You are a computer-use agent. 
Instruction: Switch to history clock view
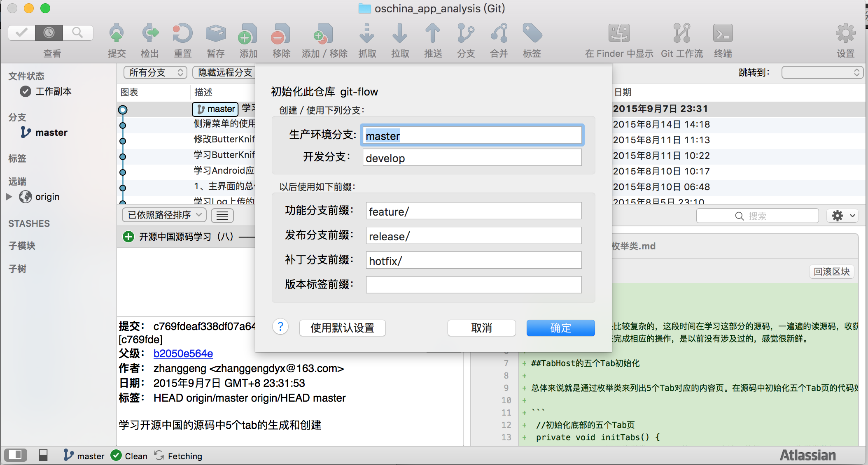49,33
